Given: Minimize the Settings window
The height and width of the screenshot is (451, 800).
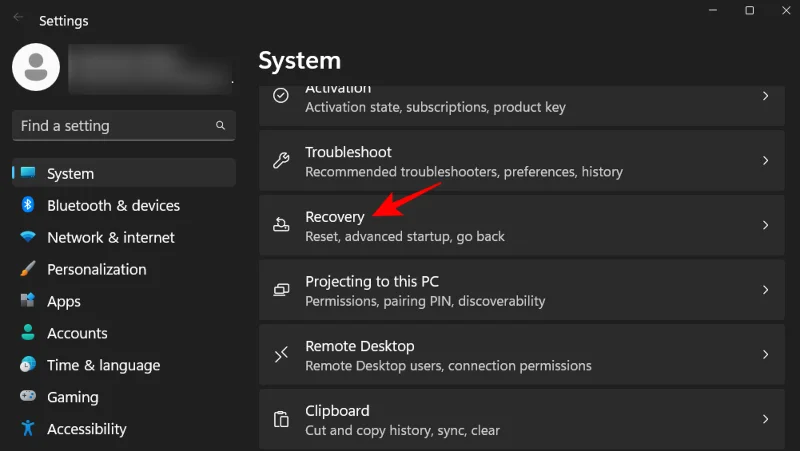Looking at the screenshot, I should tap(713, 10).
